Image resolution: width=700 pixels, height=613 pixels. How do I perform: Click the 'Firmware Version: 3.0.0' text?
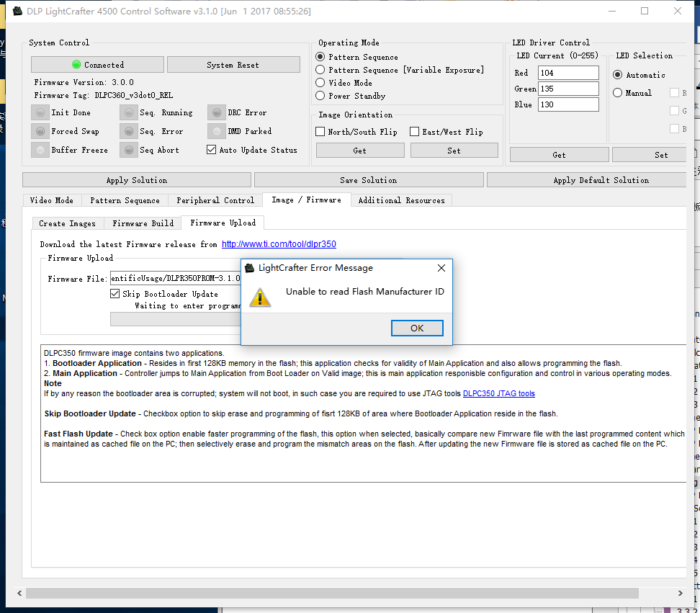(x=84, y=82)
